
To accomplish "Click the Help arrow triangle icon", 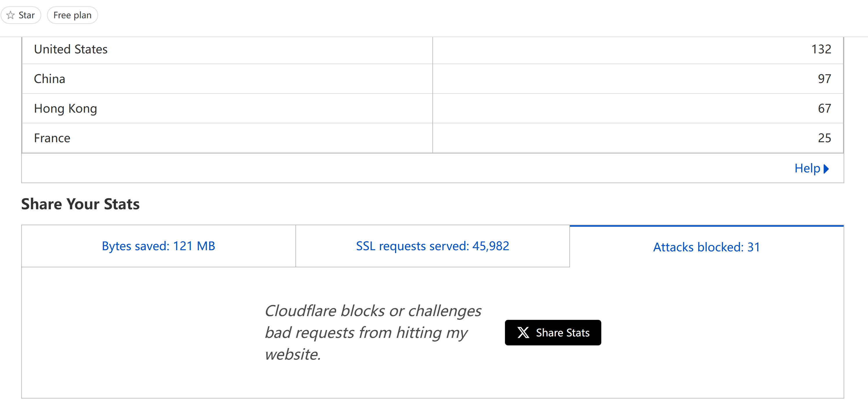I will pyautogui.click(x=826, y=169).
